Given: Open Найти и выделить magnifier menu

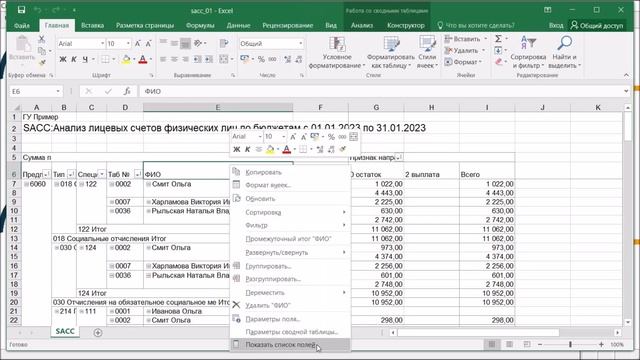Looking at the screenshot, I should 564,52.
